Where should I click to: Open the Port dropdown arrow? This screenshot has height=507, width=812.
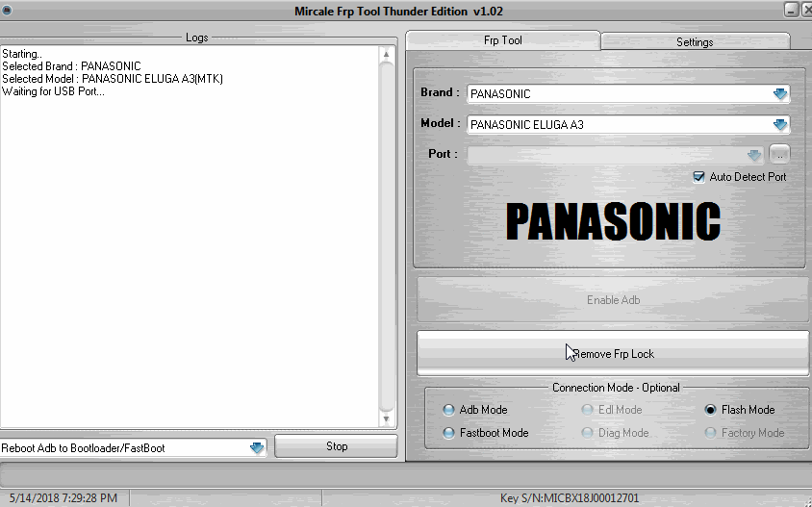(x=754, y=155)
